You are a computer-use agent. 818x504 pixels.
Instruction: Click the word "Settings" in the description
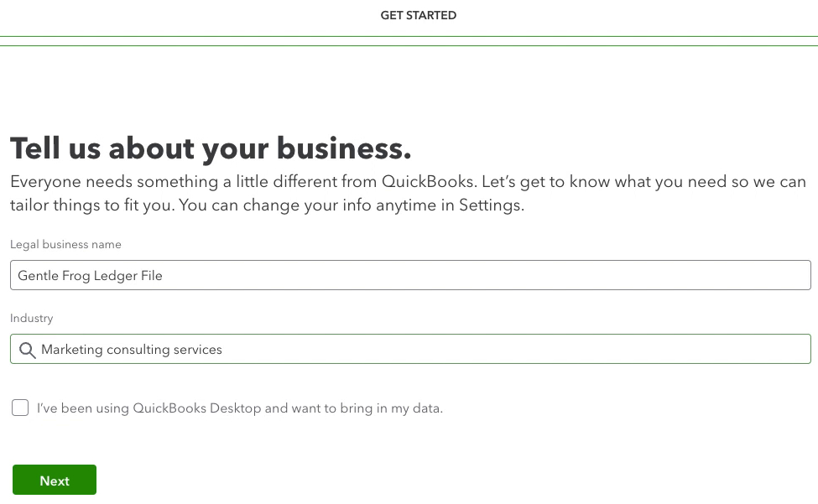point(490,205)
